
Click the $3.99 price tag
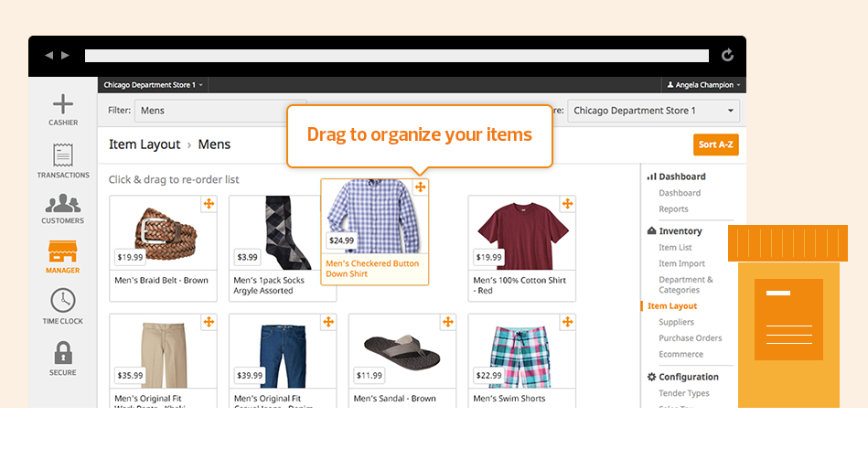point(248,257)
